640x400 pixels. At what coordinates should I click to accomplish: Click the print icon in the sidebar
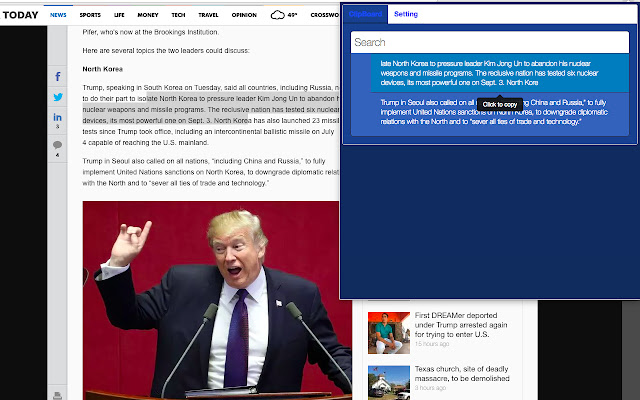click(58, 396)
